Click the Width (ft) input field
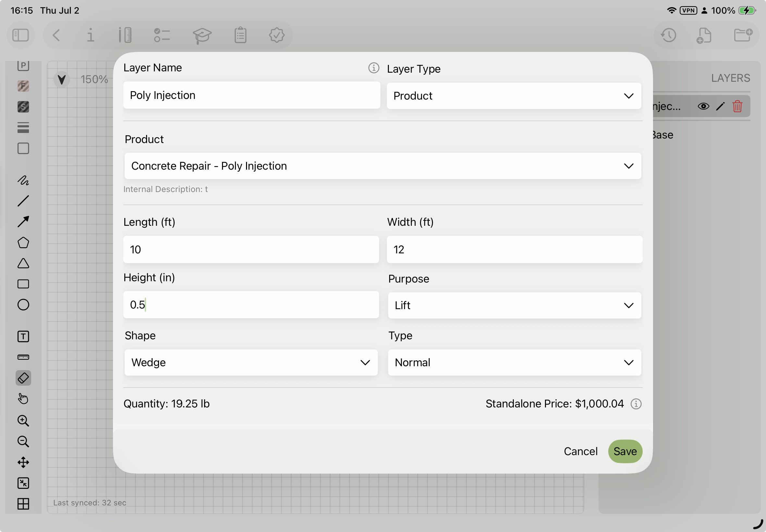Image resolution: width=766 pixels, height=532 pixels. point(514,250)
